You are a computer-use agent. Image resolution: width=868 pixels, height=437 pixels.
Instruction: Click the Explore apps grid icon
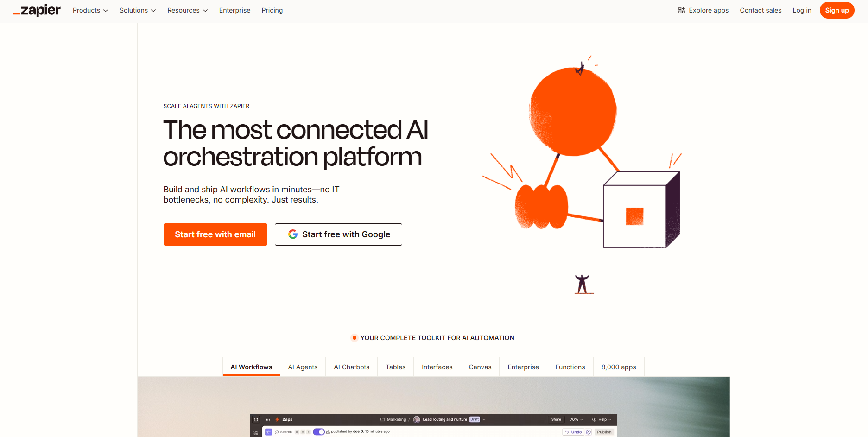[681, 10]
